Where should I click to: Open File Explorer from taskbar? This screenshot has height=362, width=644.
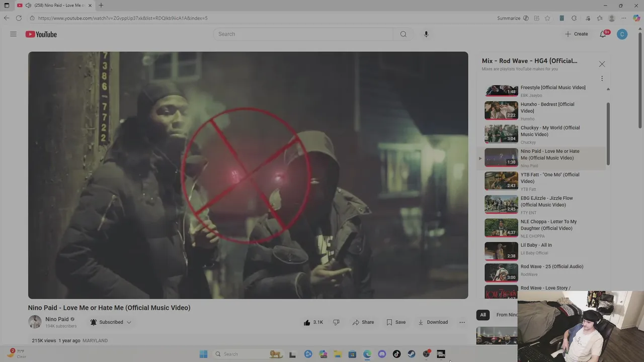tap(338, 354)
